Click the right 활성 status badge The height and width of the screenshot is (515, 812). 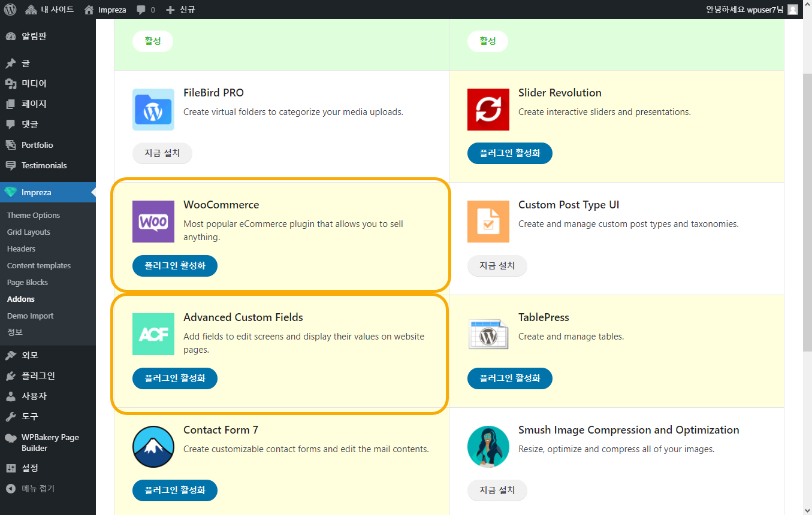coord(488,41)
